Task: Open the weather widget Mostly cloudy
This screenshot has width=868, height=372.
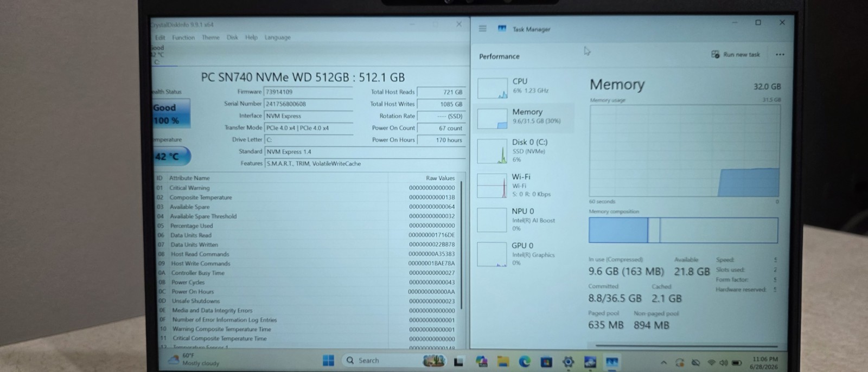Action: (x=194, y=360)
